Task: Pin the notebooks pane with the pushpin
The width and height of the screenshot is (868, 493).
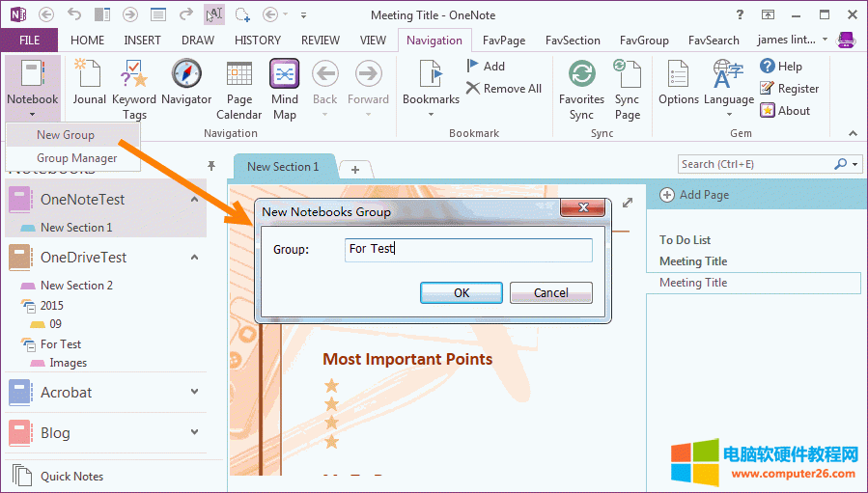Action: tap(210, 165)
